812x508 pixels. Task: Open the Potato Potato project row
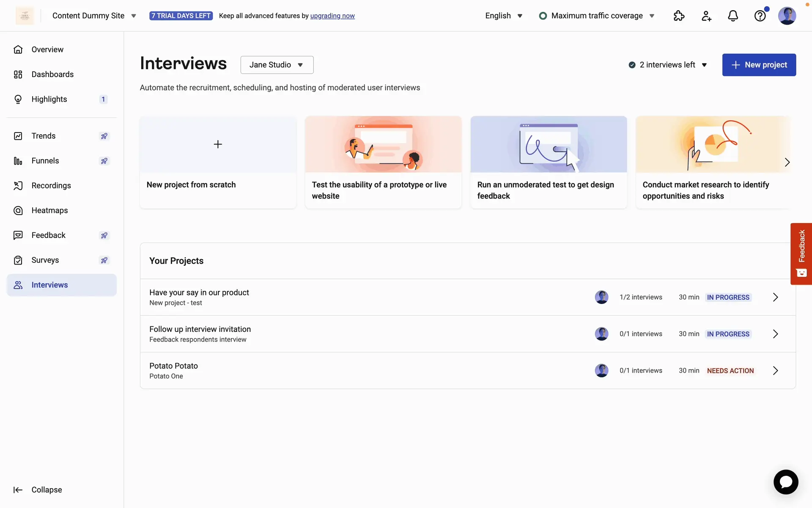[x=467, y=370]
